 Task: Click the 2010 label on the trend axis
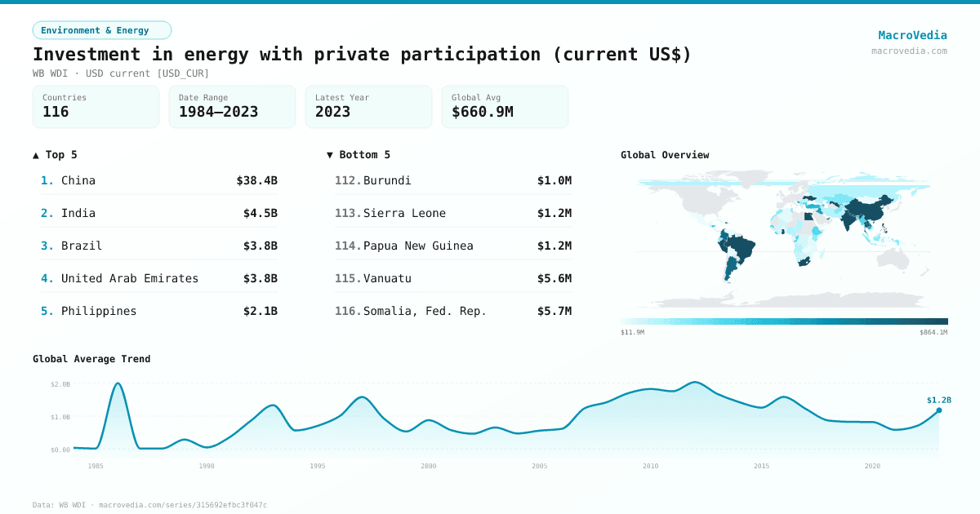[x=650, y=466]
